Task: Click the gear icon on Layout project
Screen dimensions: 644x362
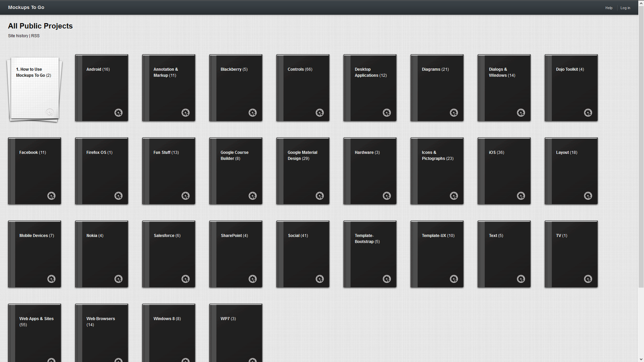Action: tap(588, 196)
